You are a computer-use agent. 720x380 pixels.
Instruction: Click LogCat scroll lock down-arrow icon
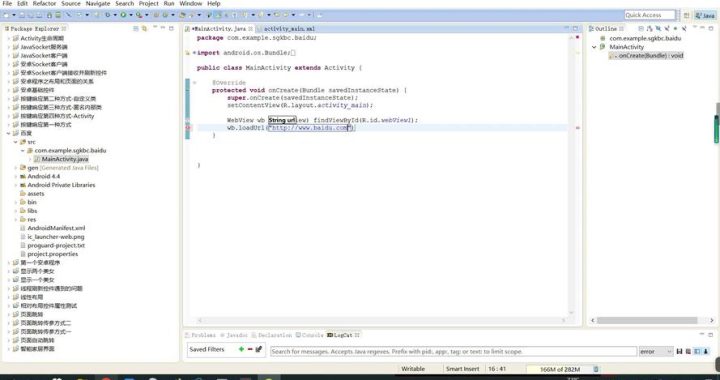coord(706,351)
